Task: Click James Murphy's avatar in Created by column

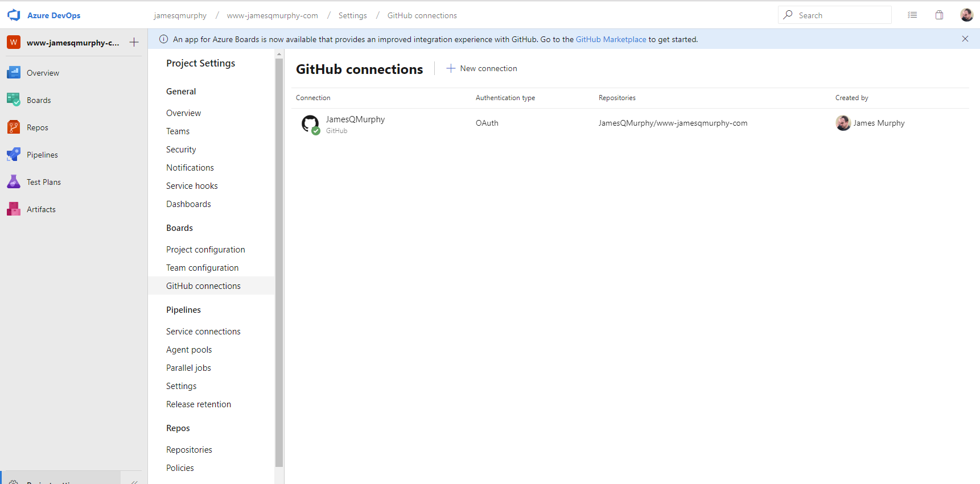Action: tap(843, 123)
